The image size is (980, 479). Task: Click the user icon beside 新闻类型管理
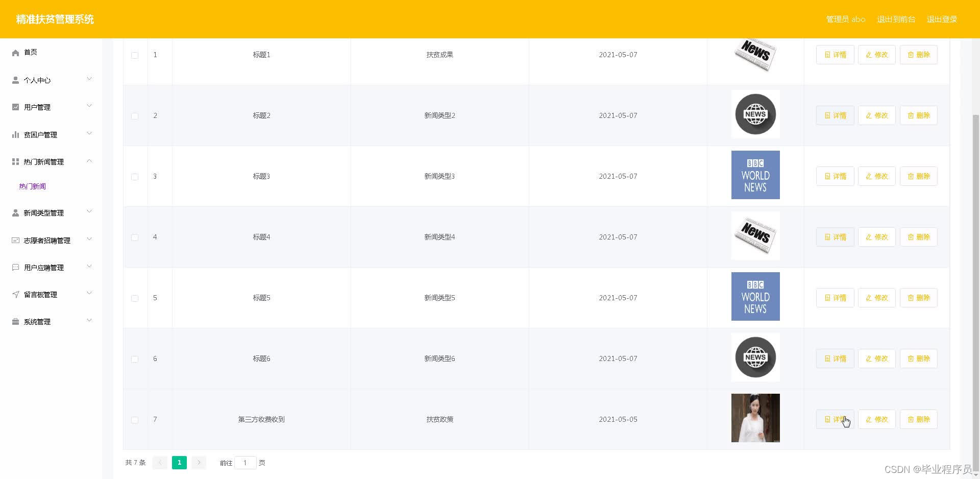coord(15,213)
